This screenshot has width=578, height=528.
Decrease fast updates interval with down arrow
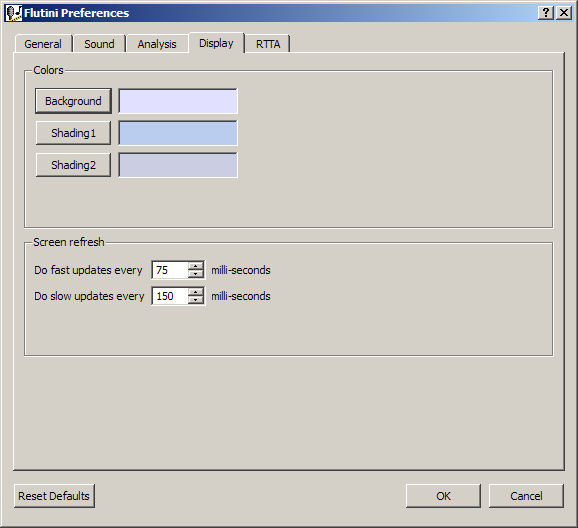tap(196, 274)
